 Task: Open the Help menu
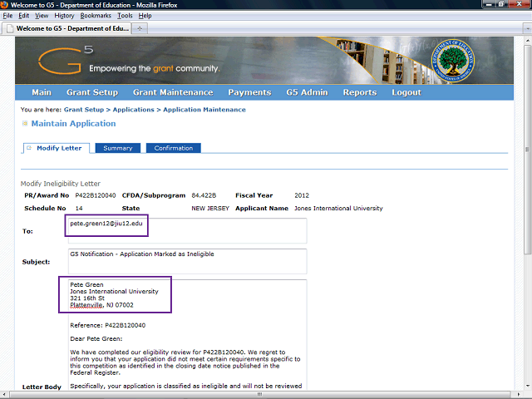click(145, 16)
